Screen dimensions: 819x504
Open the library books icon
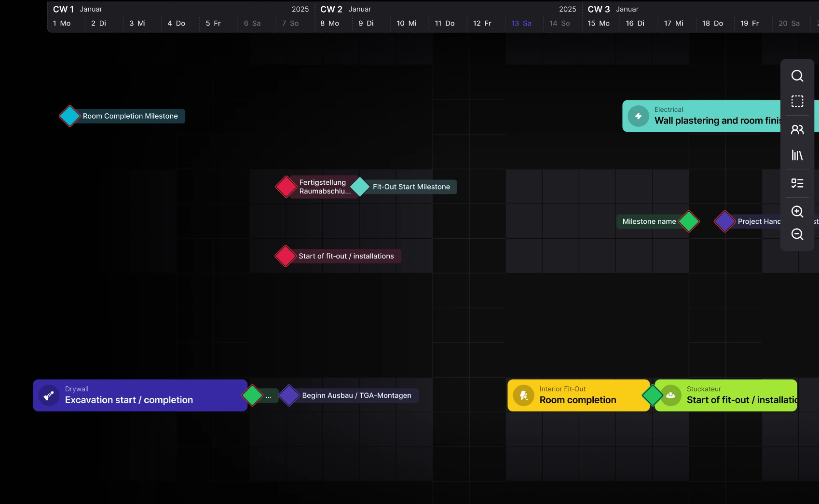click(797, 155)
